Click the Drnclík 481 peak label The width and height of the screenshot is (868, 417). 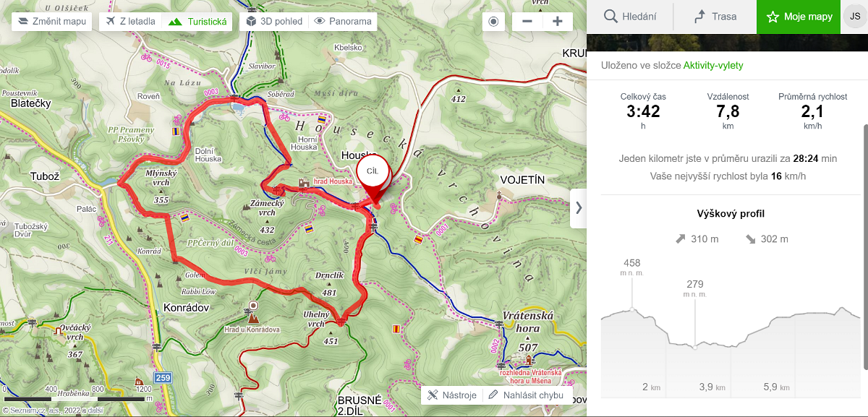click(329, 283)
